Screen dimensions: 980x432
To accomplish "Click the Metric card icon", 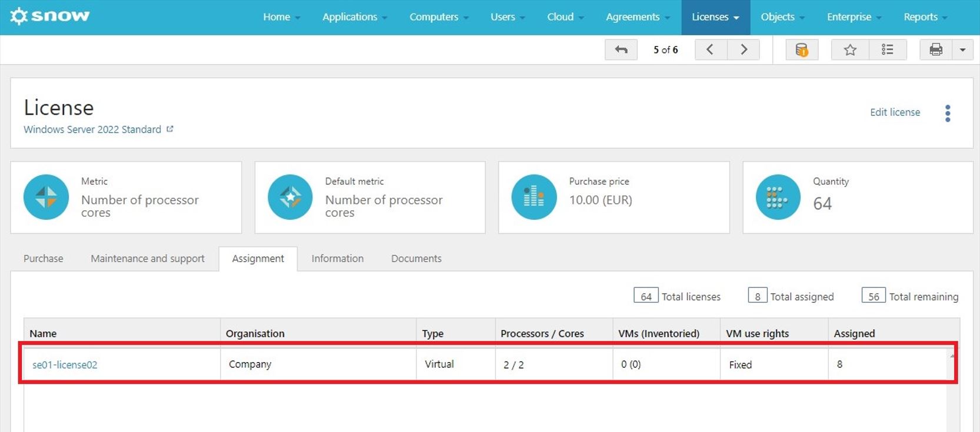I will click(x=46, y=197).
